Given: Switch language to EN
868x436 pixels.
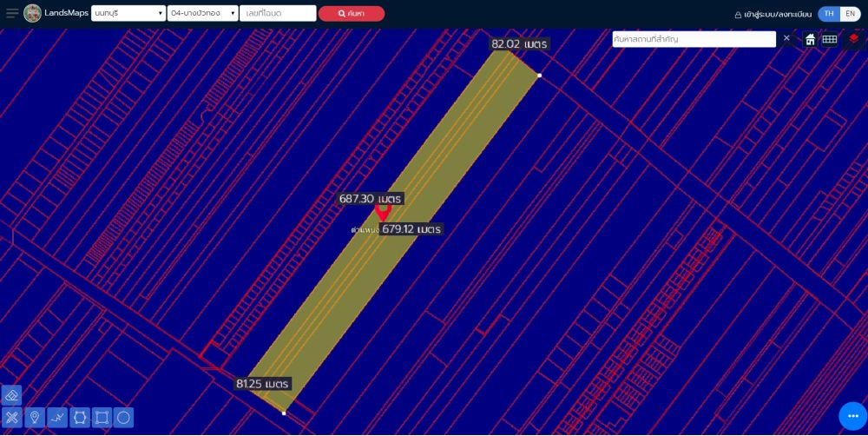Looking at the screenshot, I should (850, 14).
